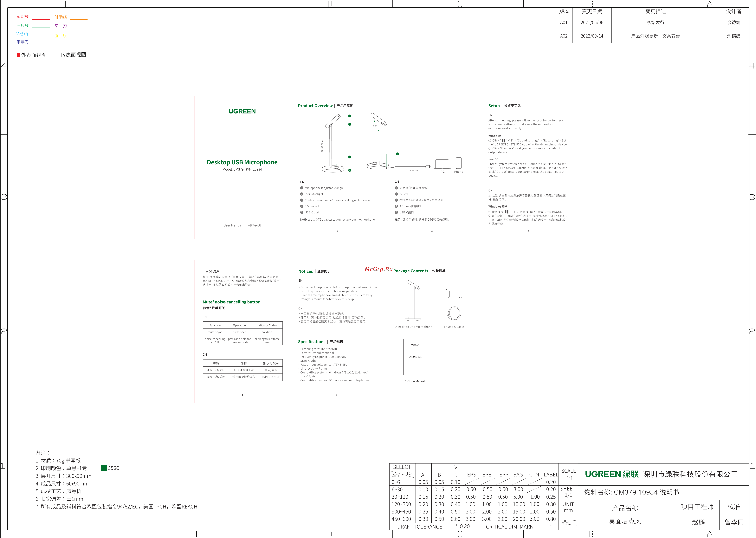Click callout number 2 on the microphone diagram

tap(350, 125)
